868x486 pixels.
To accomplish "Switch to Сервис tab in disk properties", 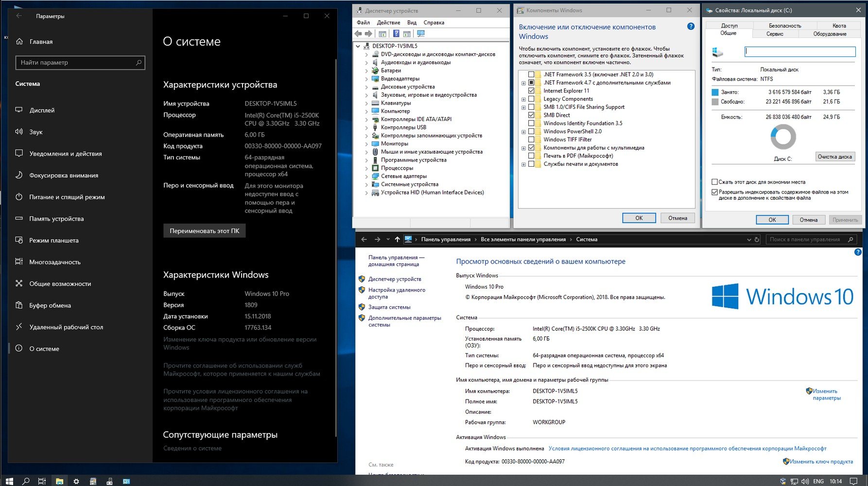I will coord(775,34).
